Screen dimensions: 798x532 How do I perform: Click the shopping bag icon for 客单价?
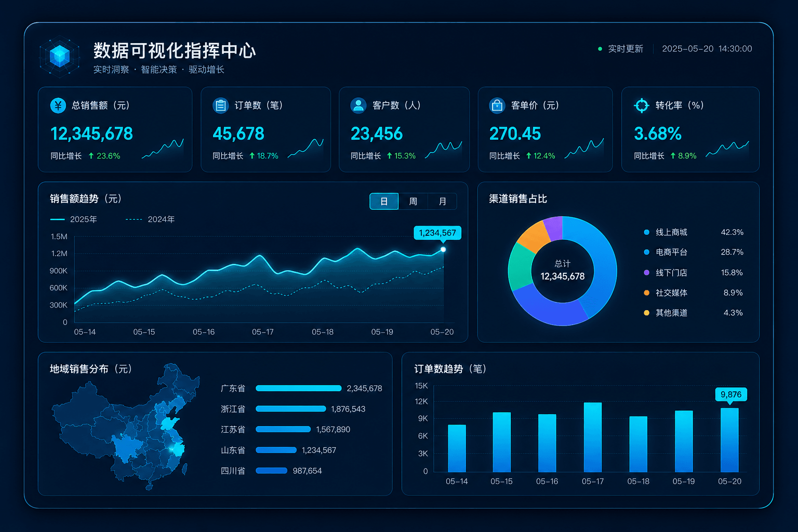pos(497,105)
